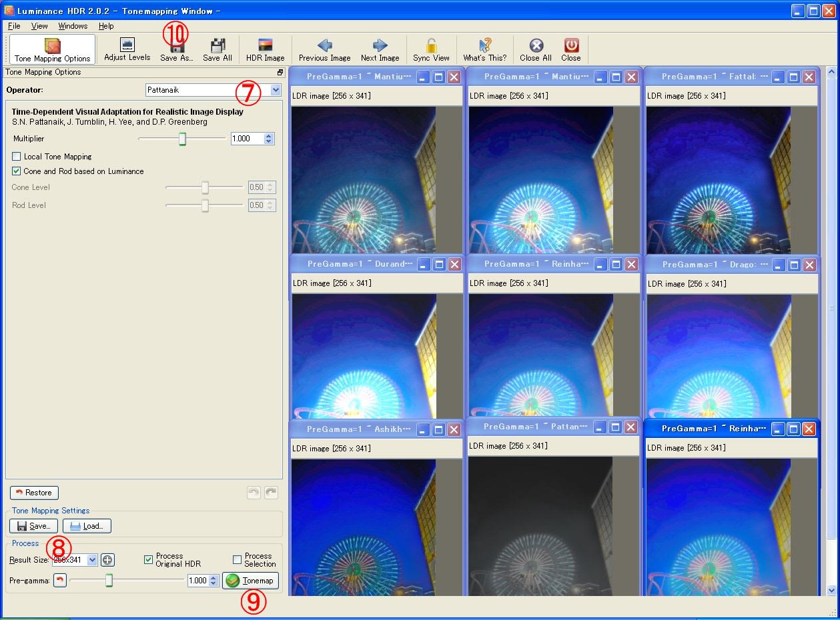This screenshot has width=840, height=620.
Task: Open the HDR Image view
Action: click(265, 45)
